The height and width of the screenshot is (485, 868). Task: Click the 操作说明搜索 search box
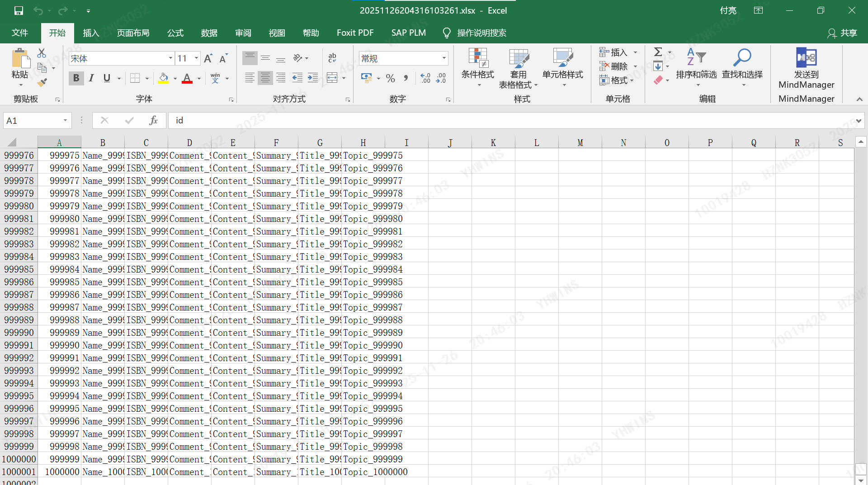click(475, 33)
